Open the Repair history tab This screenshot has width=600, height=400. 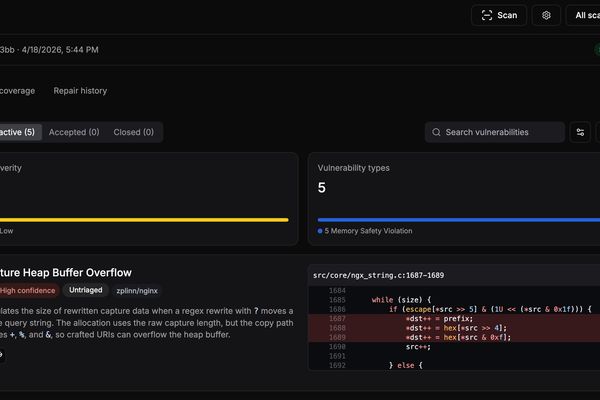click(80, 91)
